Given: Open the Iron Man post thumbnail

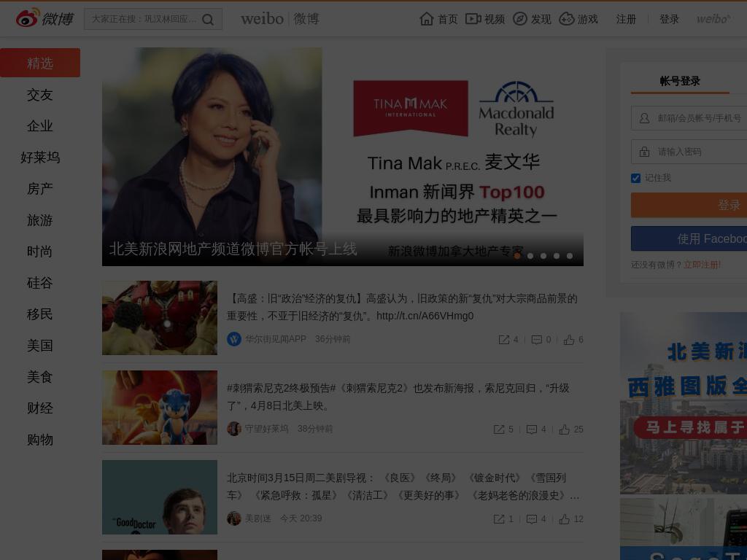Looking at the screenshot, I should pyautogui.click(x=160, y=318).
